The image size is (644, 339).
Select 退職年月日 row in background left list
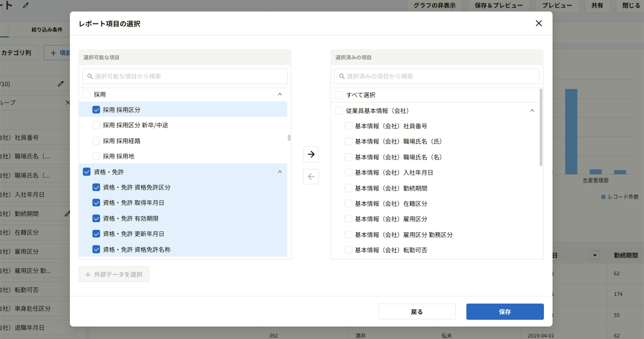35,328
